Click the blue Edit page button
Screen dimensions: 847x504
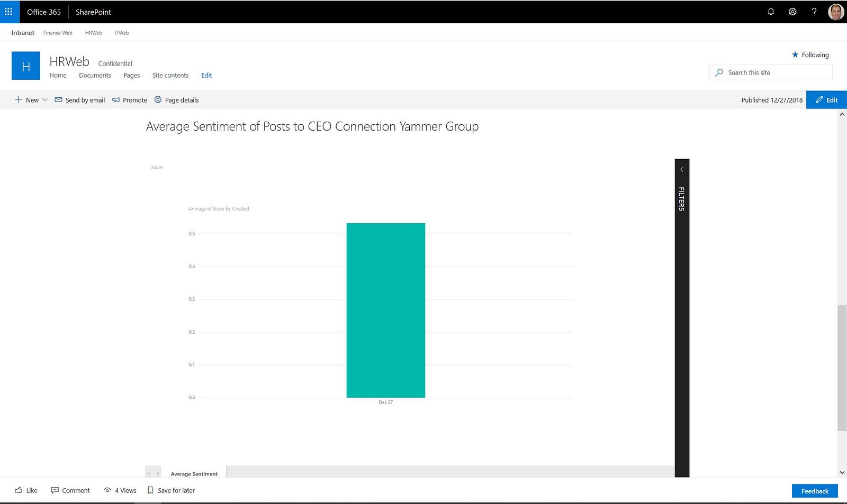pyautogui.click(x=826, y=100)
